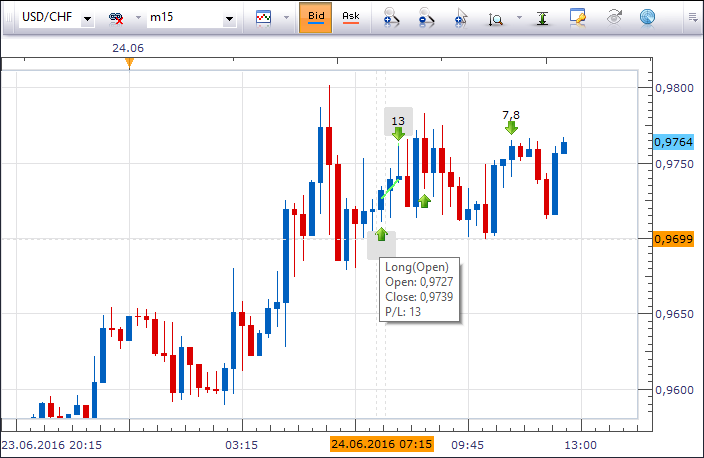Toggle the Bid price side button
Image resolution: width=704 pixels, height=458 pixels.
click(316, 18)
